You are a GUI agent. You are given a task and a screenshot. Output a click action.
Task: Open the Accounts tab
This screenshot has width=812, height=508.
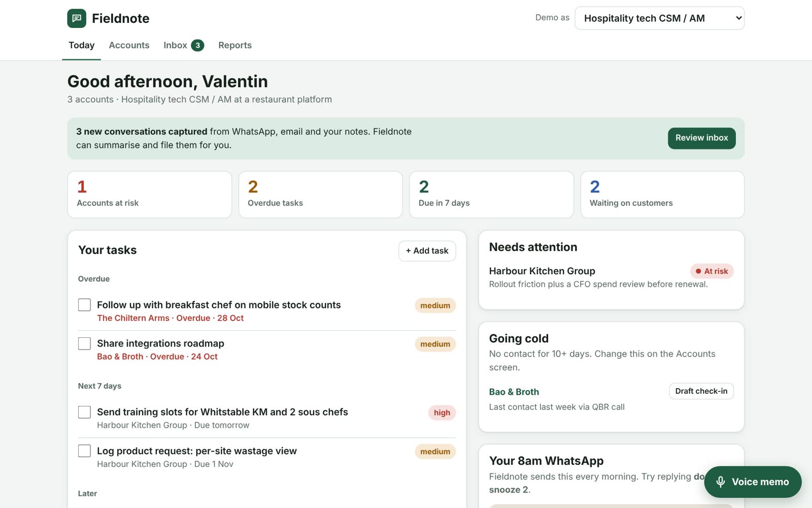(129, 45)
